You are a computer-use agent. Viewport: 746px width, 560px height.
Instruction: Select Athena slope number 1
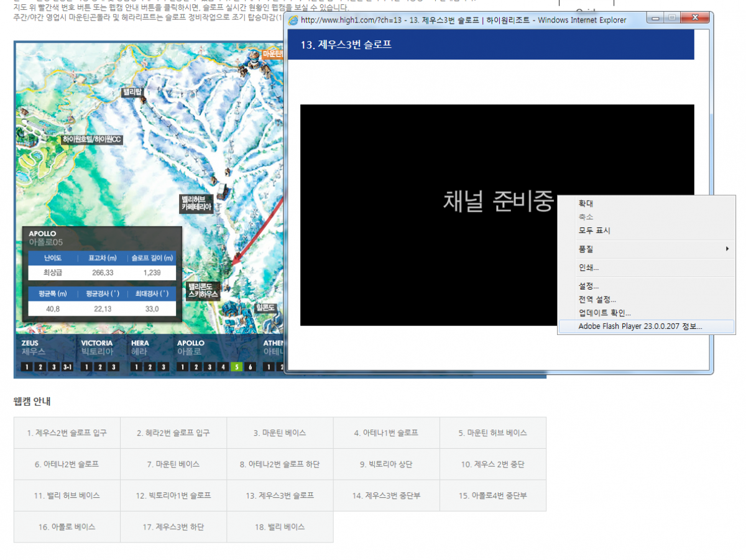coord(269,367)
